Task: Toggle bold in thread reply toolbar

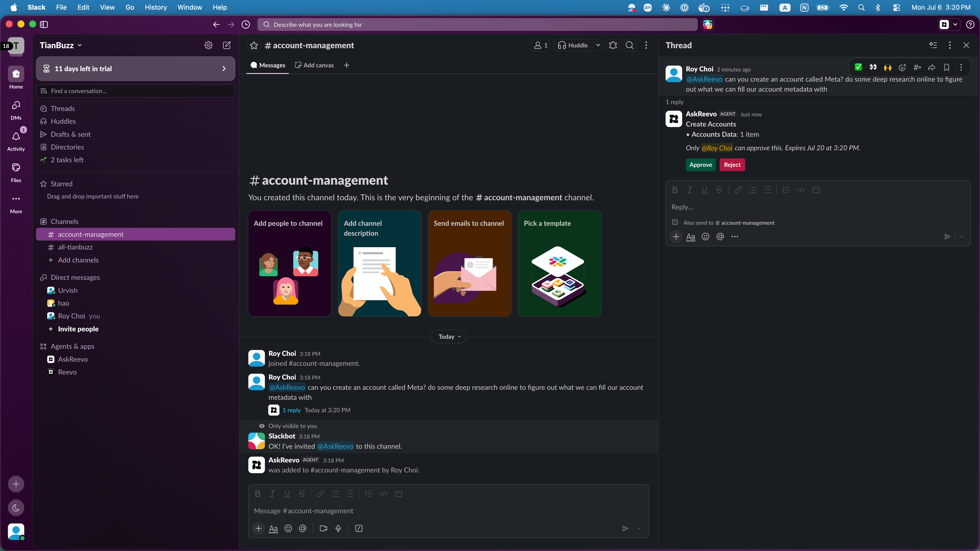Action: coord(675,190)
